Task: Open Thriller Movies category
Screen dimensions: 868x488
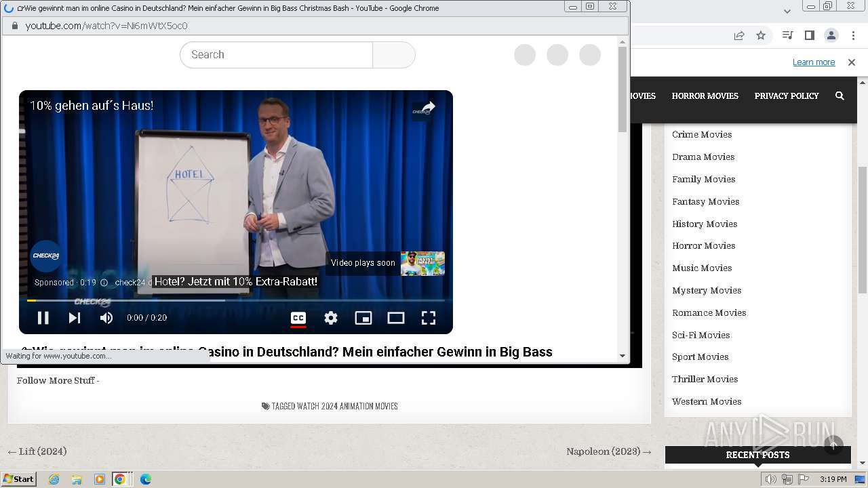Action: [x=705, y=379]
